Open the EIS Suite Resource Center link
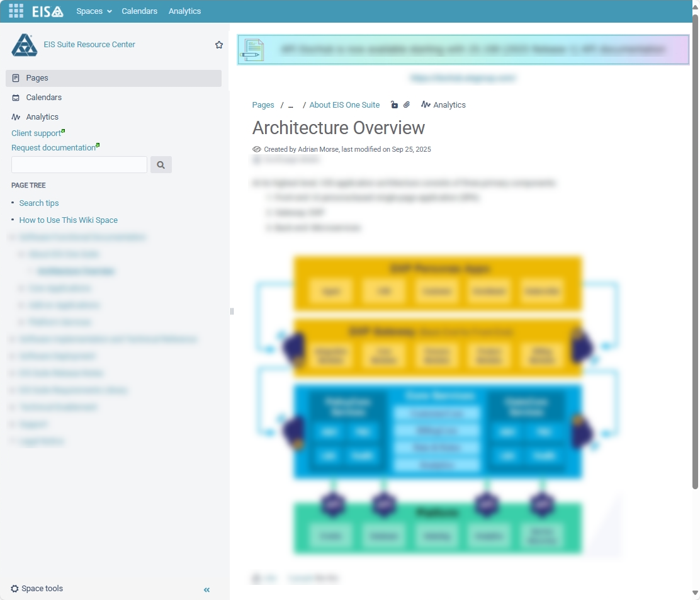 [89, 45]
